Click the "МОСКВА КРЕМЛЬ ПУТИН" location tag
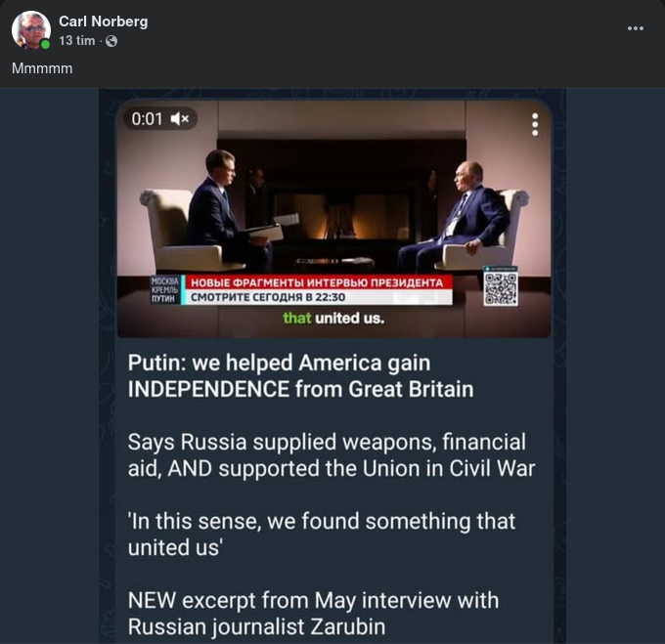This screenshot has width=665, height=644. tap(164, 290)
